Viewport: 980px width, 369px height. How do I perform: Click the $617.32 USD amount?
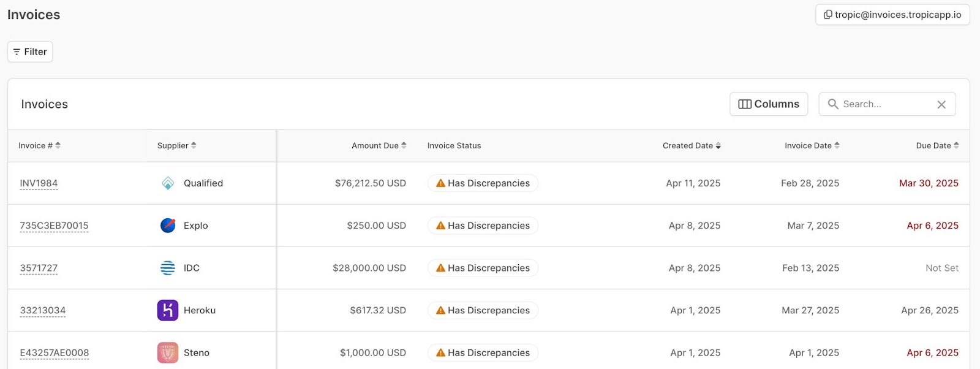pos(378,310)
